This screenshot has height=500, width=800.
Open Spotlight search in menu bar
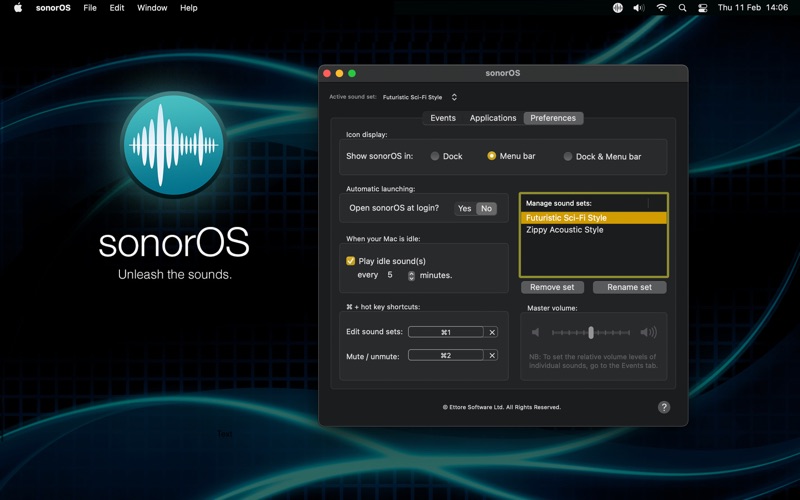(x=683, y=8)
